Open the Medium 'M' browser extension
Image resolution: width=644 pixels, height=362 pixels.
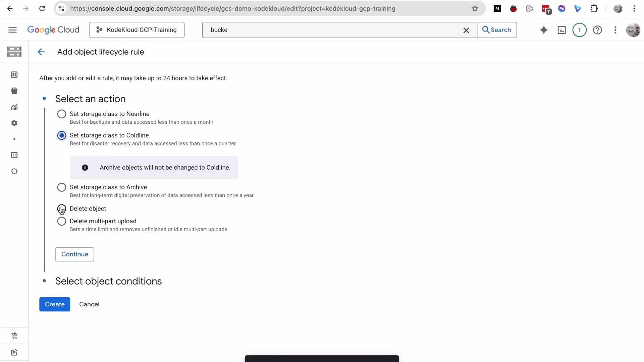point(497,9)
